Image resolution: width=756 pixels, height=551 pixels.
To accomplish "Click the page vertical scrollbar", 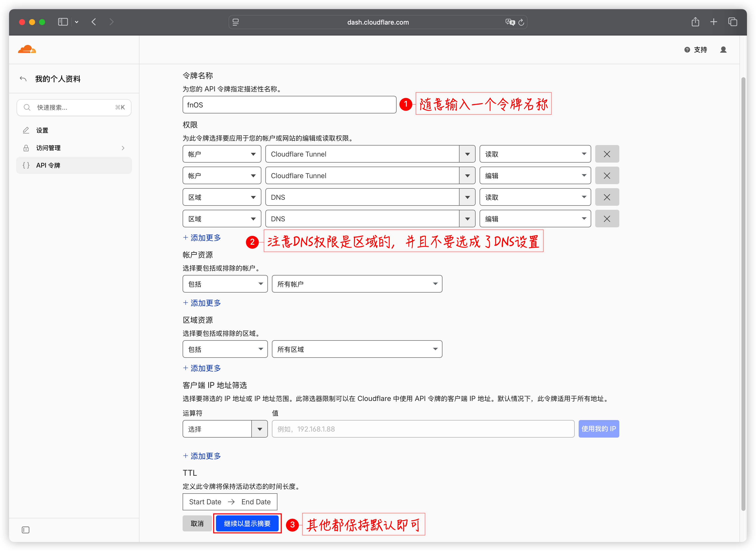I will [x=743, y=294].
